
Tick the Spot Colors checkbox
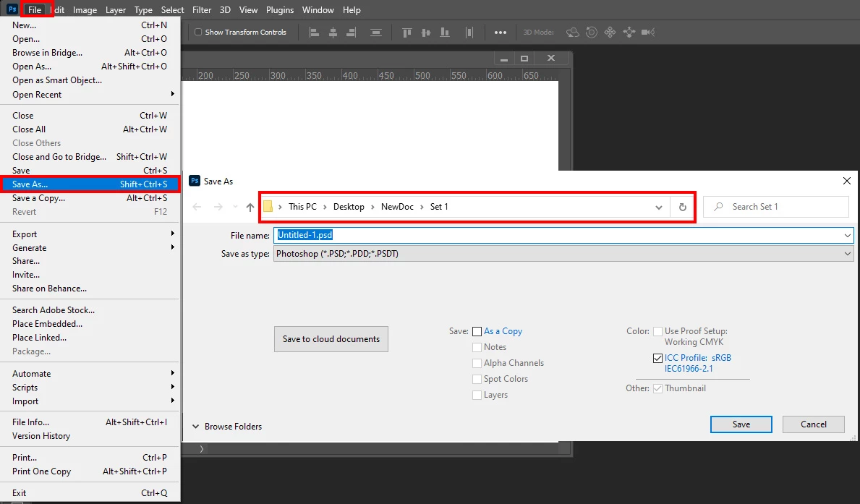477,379
